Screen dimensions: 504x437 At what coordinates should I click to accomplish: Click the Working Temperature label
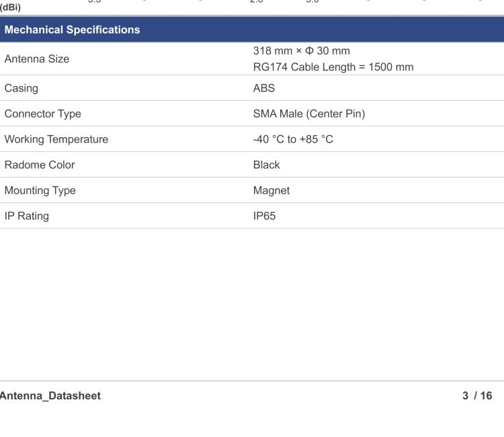point(56,139)
